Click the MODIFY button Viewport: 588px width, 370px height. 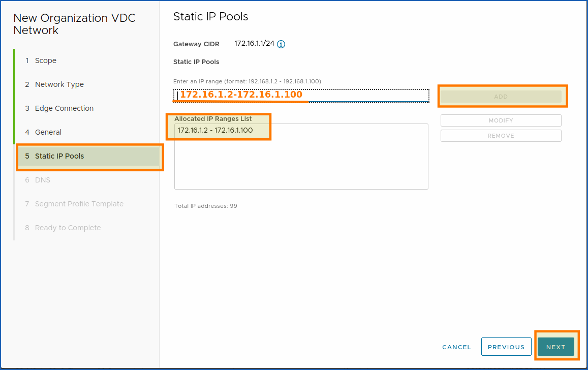[x=501, y=120]
